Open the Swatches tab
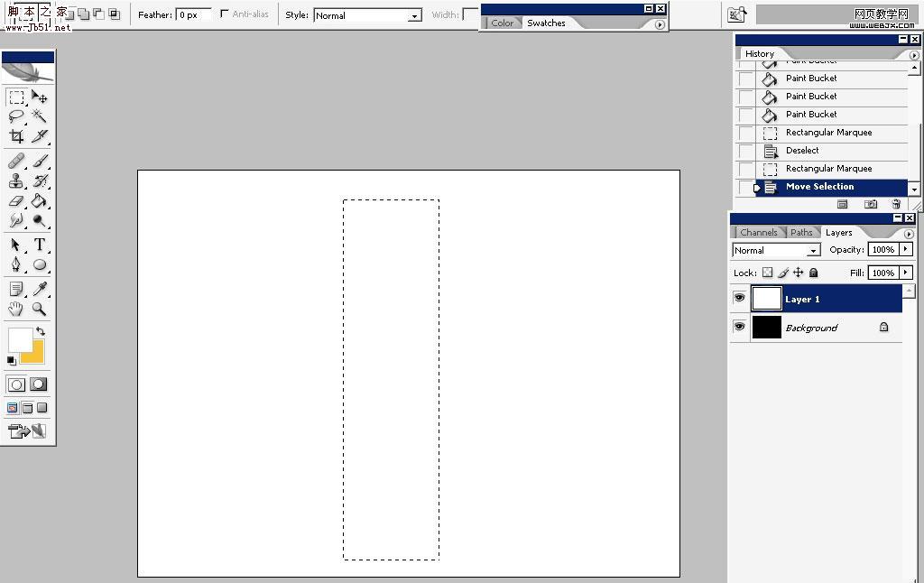The image size is (924, 583). (545, 23)
